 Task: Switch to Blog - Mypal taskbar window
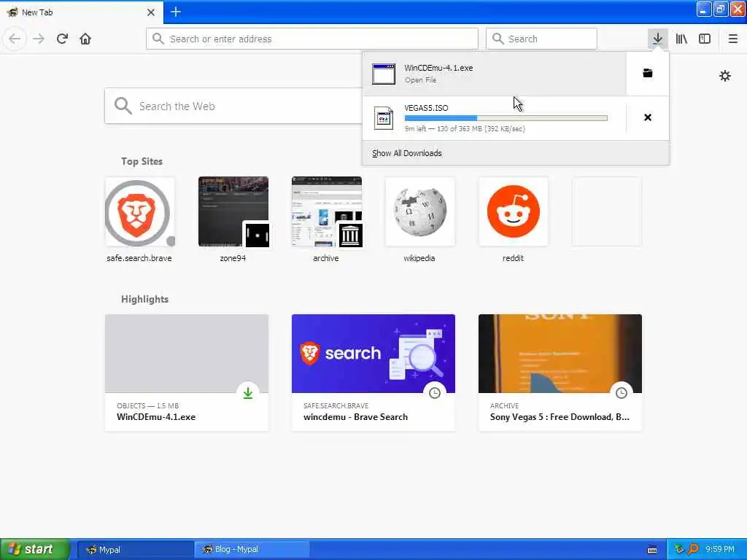click(252, 550)
